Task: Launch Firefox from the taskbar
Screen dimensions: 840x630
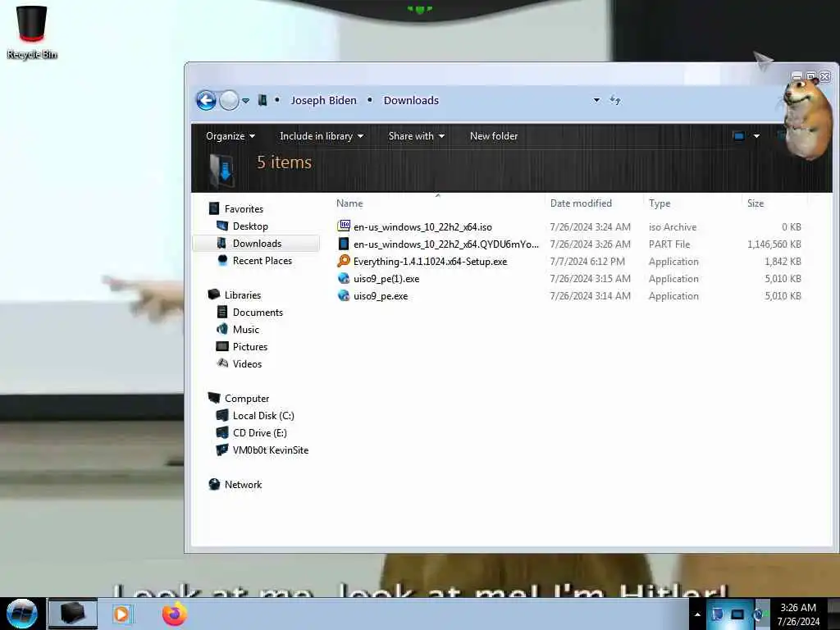Action: (175, 614)
